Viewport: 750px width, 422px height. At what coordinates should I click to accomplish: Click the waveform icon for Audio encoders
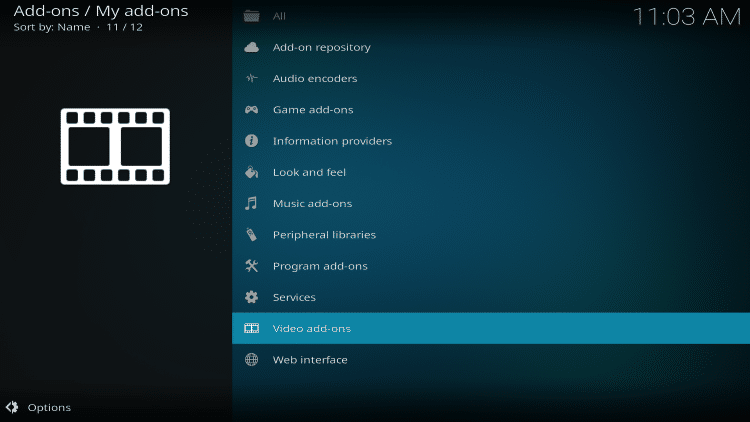coord(252,79)
